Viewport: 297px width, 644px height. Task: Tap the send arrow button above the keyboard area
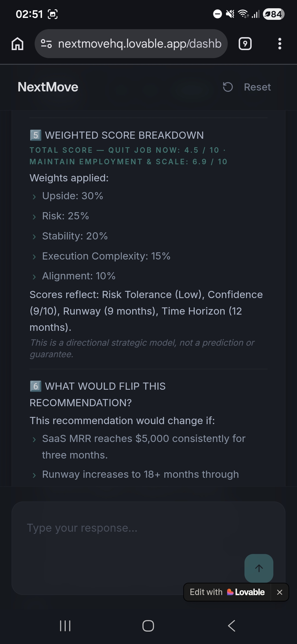point(258,568)
